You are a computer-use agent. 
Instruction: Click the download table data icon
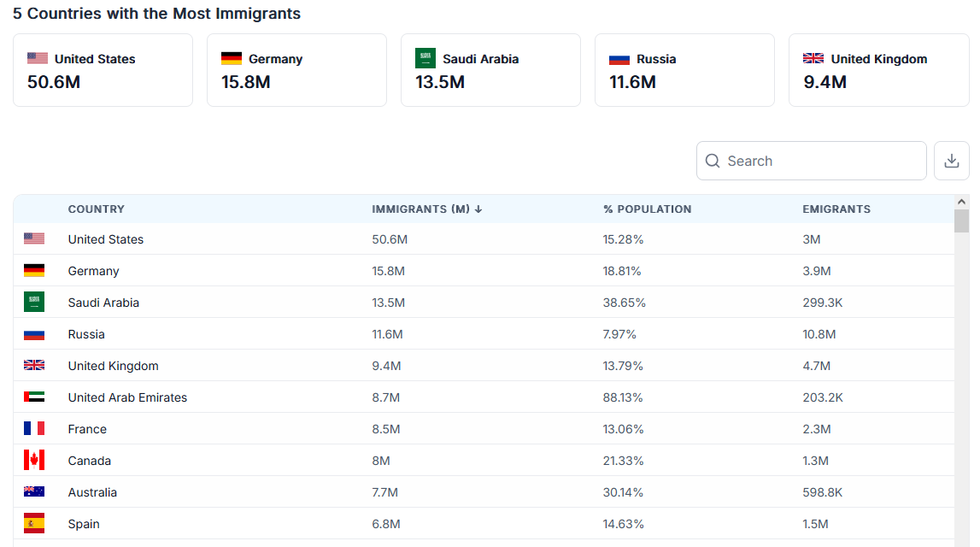point(951,161)
